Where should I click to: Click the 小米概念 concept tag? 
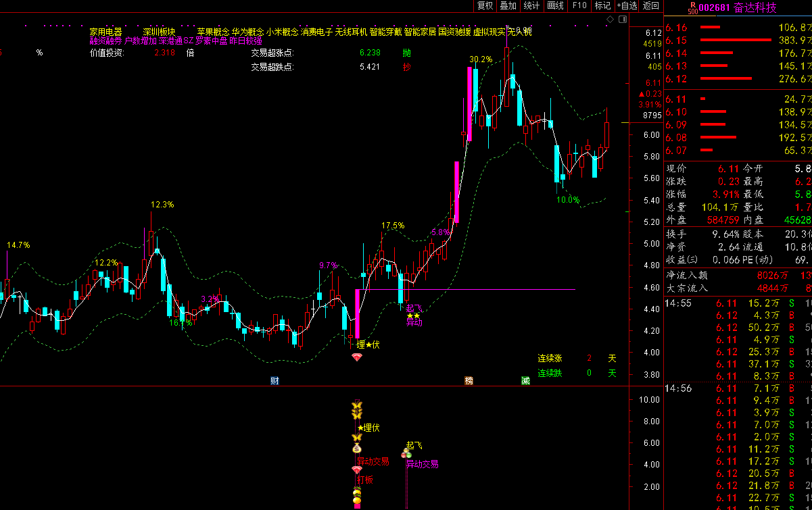pyautogui.click(x=283, y=32)
